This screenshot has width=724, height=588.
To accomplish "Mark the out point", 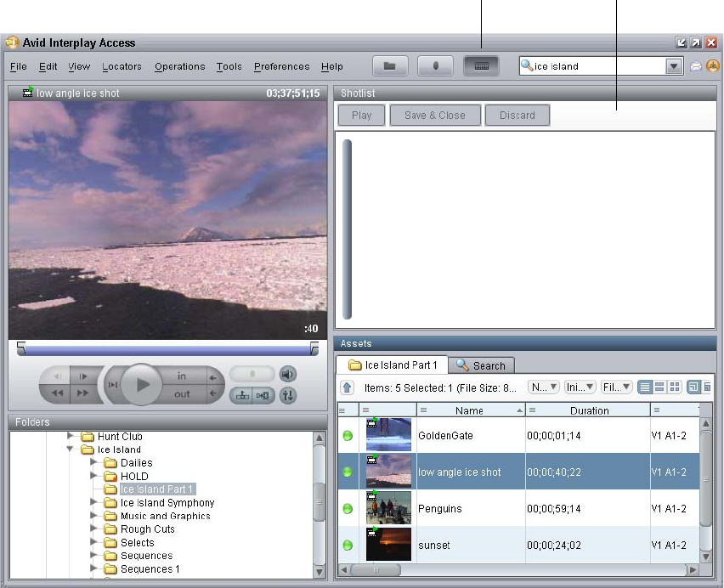I will 182,393.
